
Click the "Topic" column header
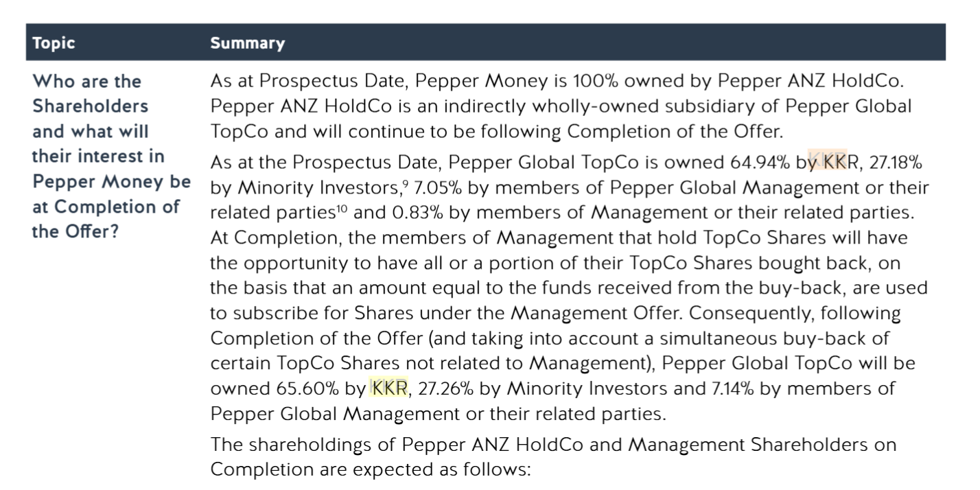coord(54,44)
